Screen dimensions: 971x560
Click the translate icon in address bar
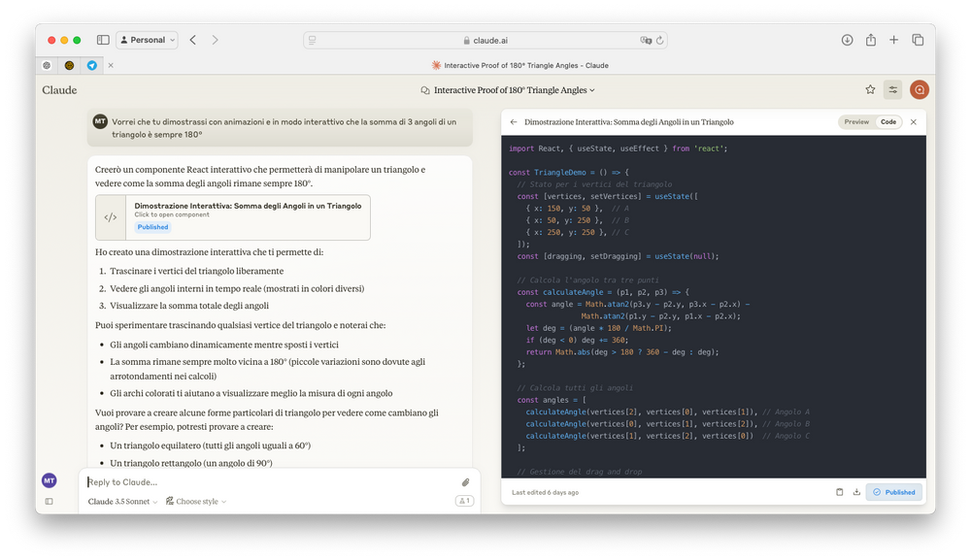point(646,40)
